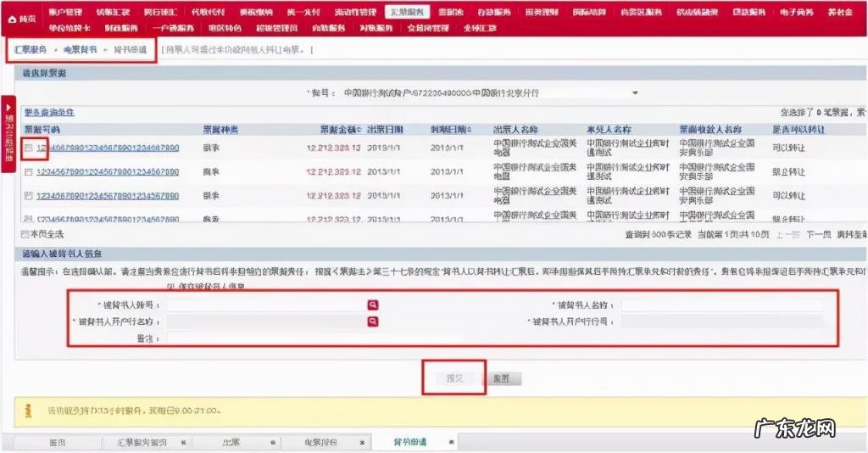Click the 上一页 previous page link

787,235
